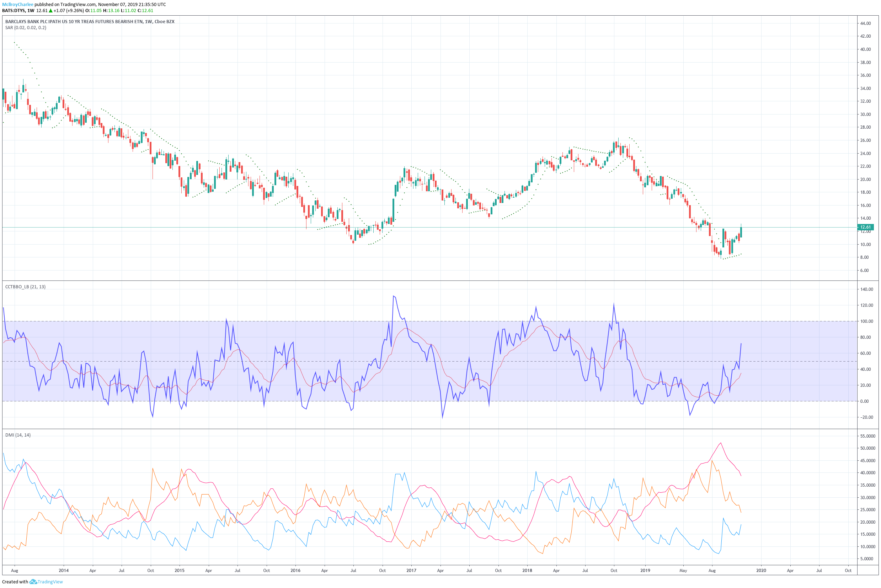Click the 12.61 current price tag
Image resolution: width=881 pixels, height=588 pixels.
tap(865, 227)
